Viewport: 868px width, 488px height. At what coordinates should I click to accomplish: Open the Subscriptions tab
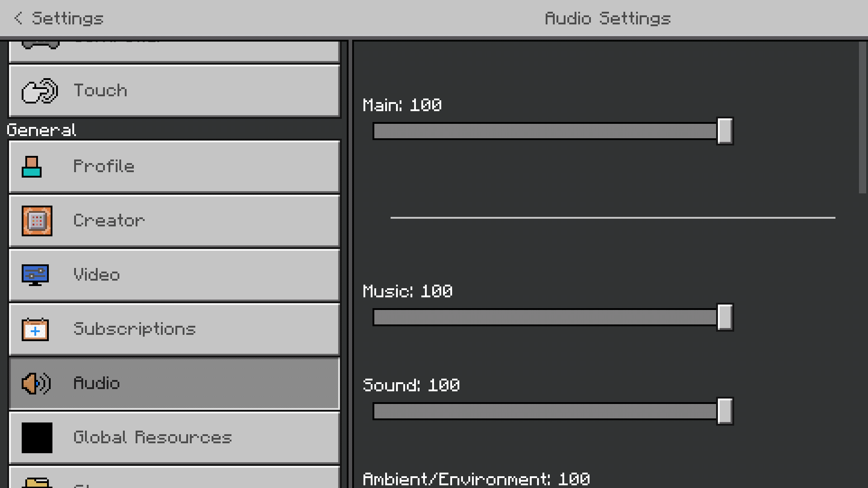[x=174, y=329]
